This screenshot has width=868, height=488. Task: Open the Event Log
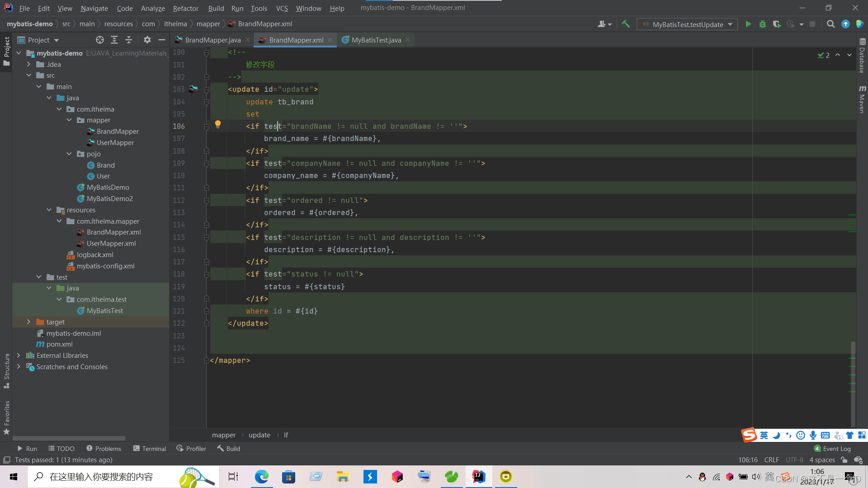832,449
